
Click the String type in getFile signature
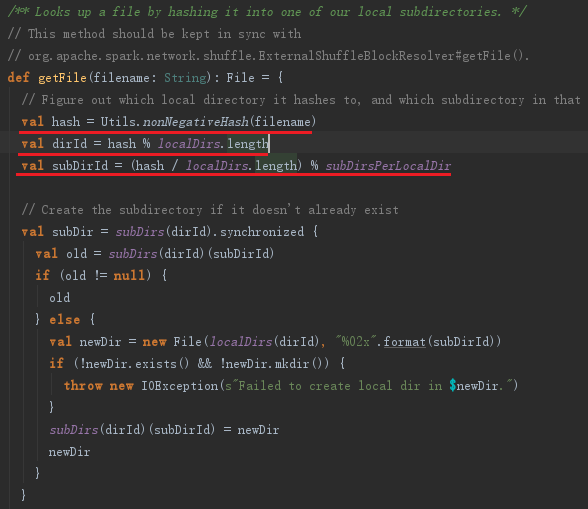coord(185,78)
